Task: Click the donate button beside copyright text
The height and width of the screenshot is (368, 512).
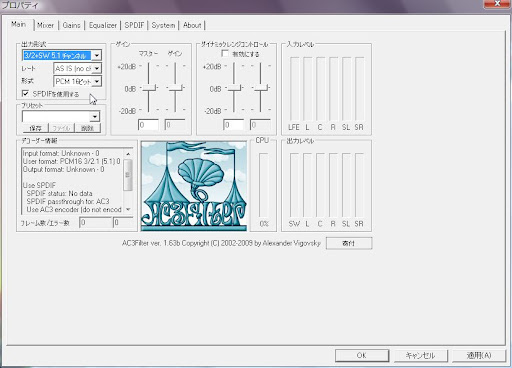Action: (349, 243)
